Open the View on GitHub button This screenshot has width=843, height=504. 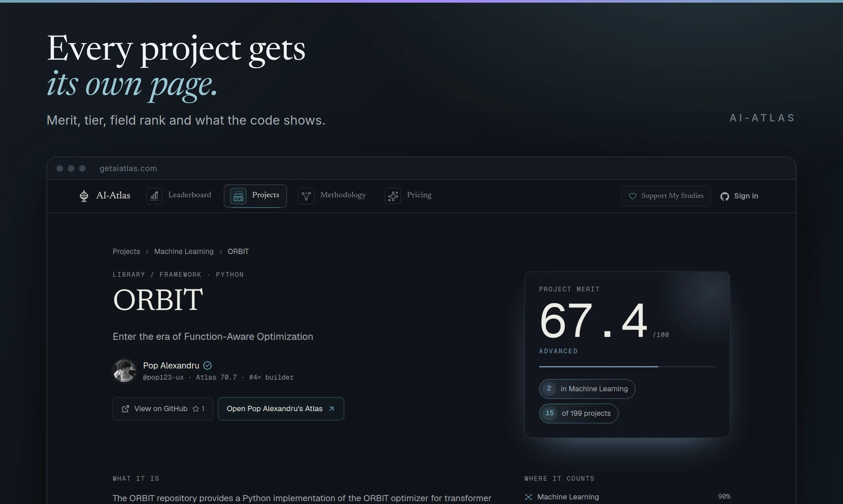tap(163, 409)
